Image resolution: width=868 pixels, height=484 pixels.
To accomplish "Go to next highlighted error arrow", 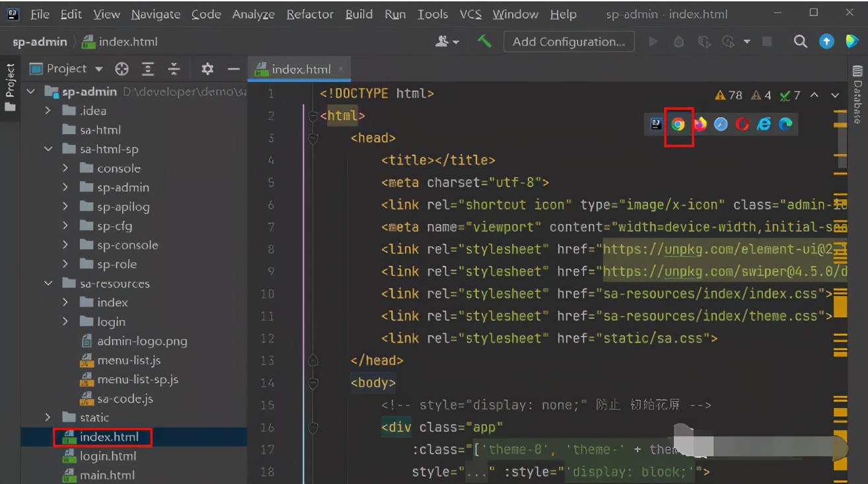I will click(835, 95).
